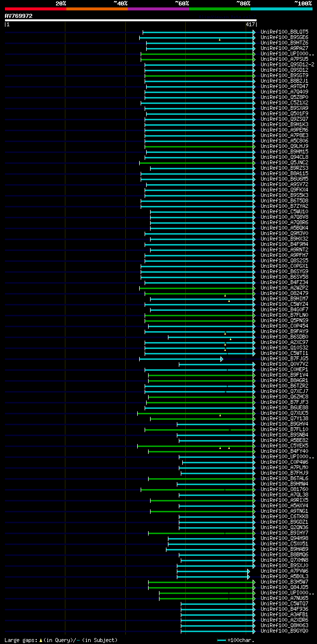Click label UniRef100_B9HIM7
The width and height of the screenshot is (317, 644).
pyautogui.click(x=284, y=298)
